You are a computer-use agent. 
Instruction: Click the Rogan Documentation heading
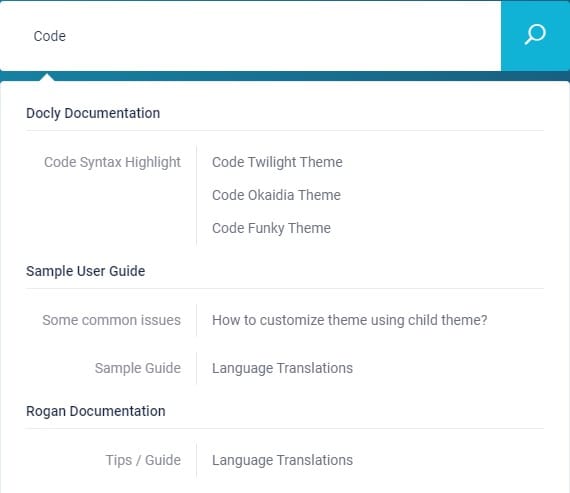tap(96, 411)
